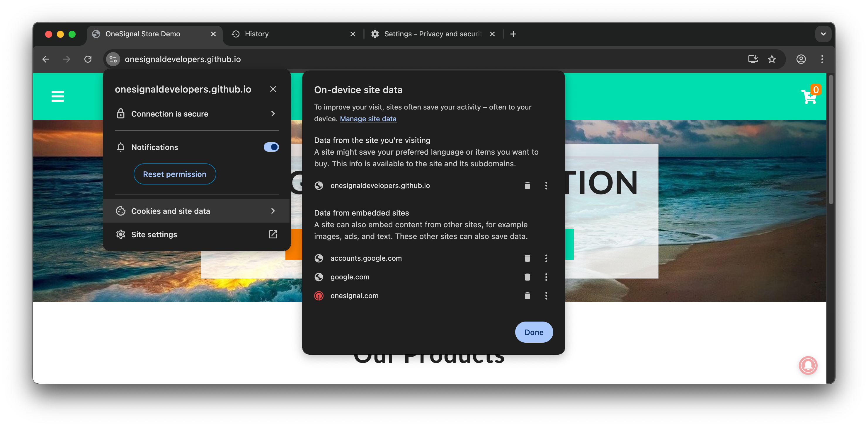Open a new tab with plus button
The height and width of the screenshot is (427, 868).
[513, 34]
